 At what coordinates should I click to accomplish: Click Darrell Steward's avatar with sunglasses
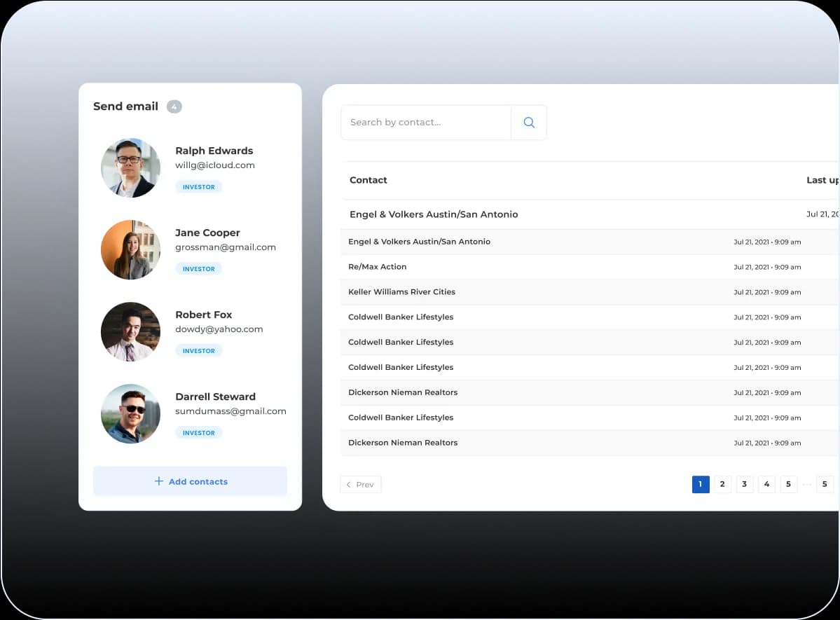point(130,413)
